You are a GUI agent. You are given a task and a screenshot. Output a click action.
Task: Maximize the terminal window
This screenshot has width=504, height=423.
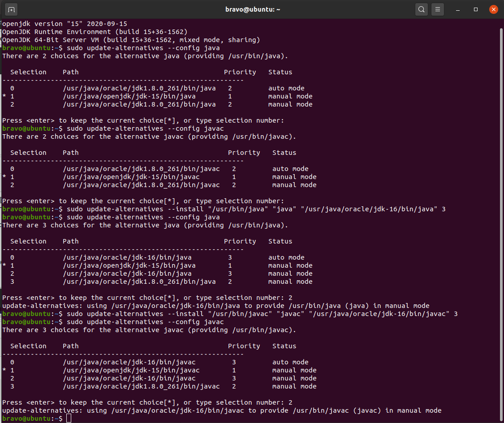(x=476, y=10)
